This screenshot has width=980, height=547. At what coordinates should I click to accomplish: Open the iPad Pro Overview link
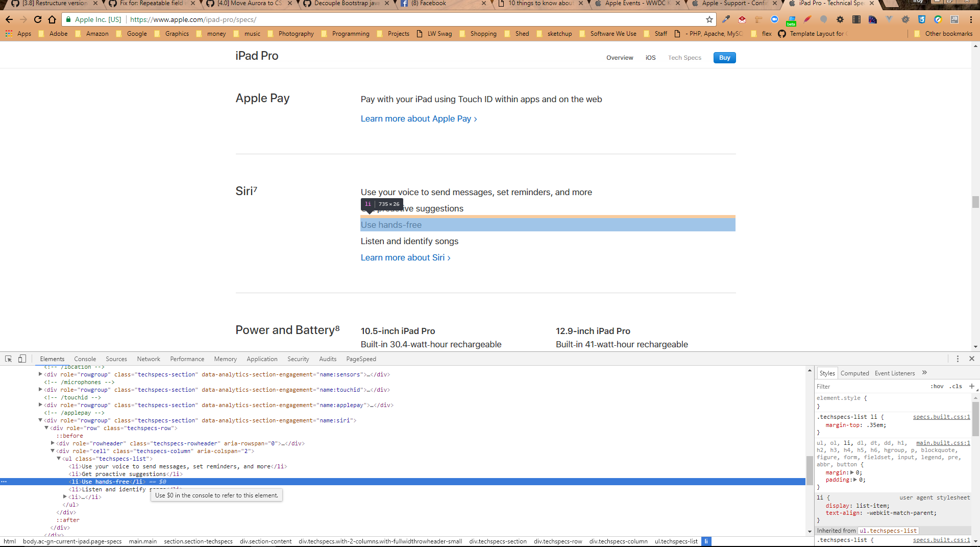[x=620, y=58]
